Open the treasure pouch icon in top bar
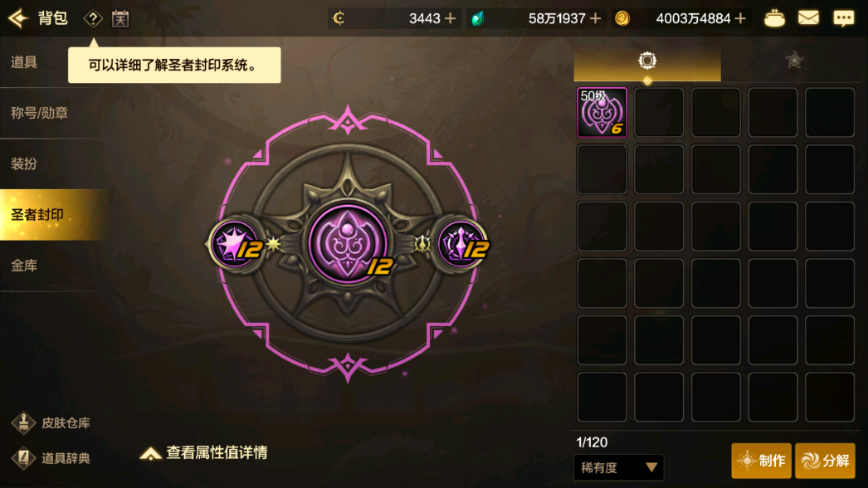 (774, 19)
